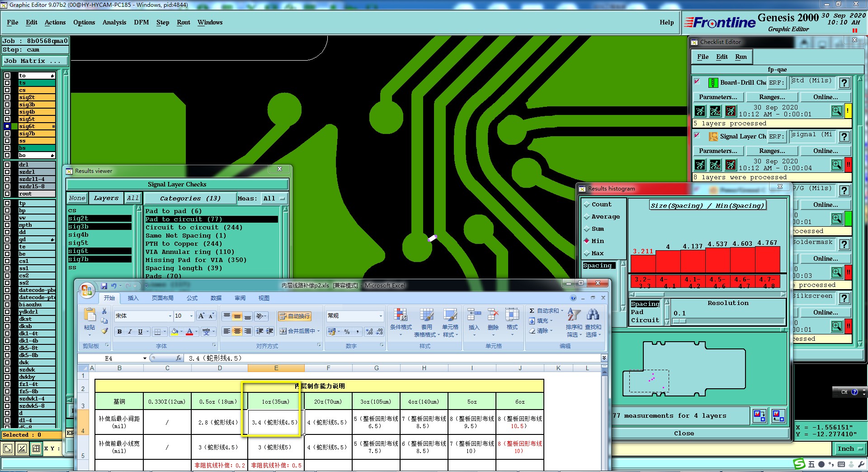
Task: Select Average radio in Results histogram
Action: 587,217
